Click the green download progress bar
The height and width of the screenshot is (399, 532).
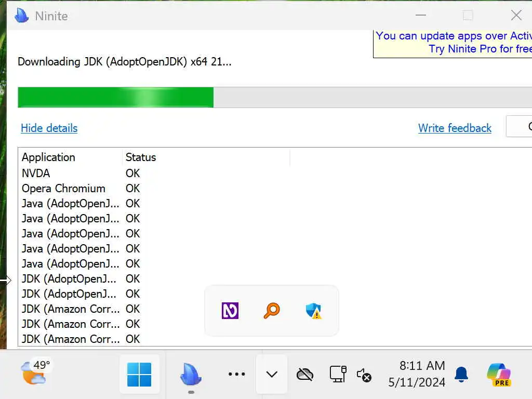pos(275,97)
